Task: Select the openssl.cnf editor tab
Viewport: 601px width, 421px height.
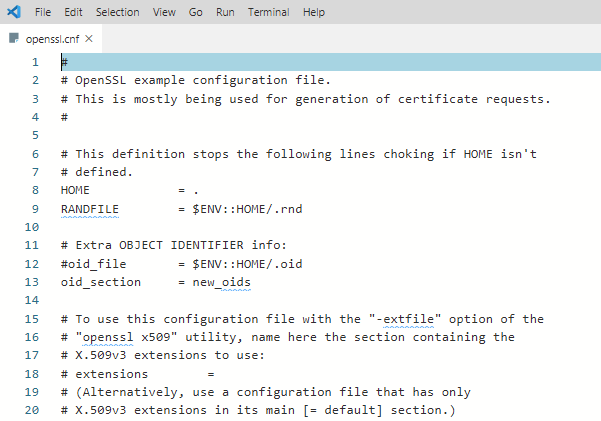Action: [52, 39]
